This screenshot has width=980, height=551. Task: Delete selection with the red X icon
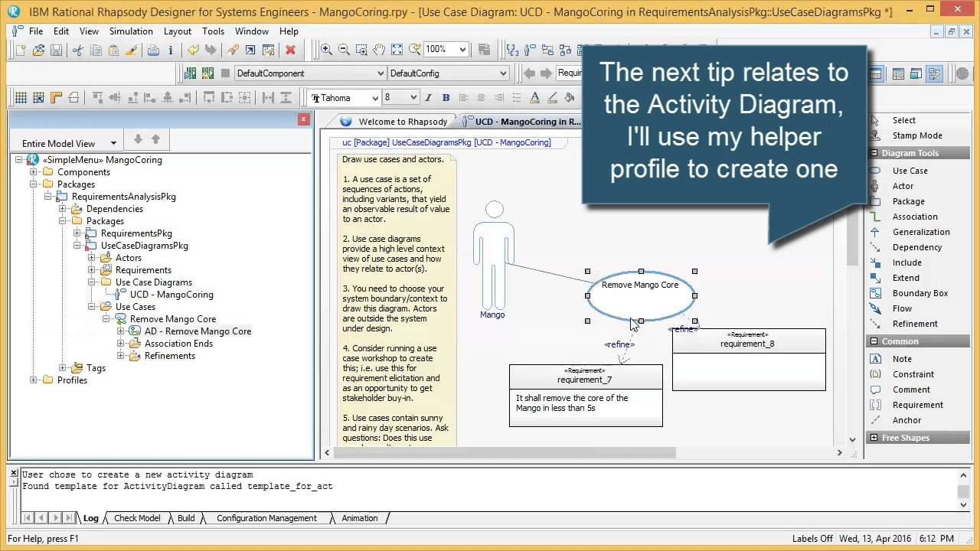[x=290, y=50]
